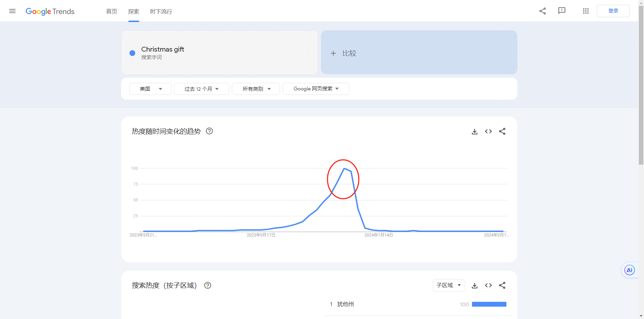Open help for 搜索热度 by subregion
The height and width of the screenshot is (319, 644).
click(207, 285)
